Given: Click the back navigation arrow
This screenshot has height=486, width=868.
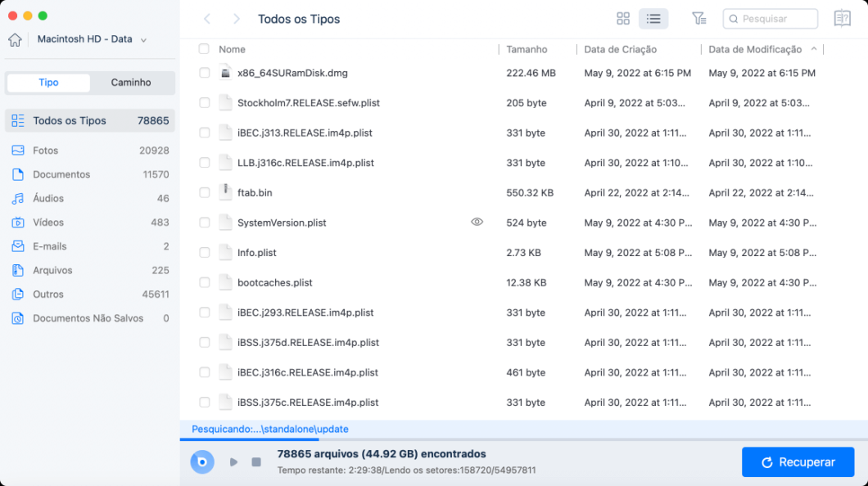Looking at the screenshot, I should (x=207, y=19).
